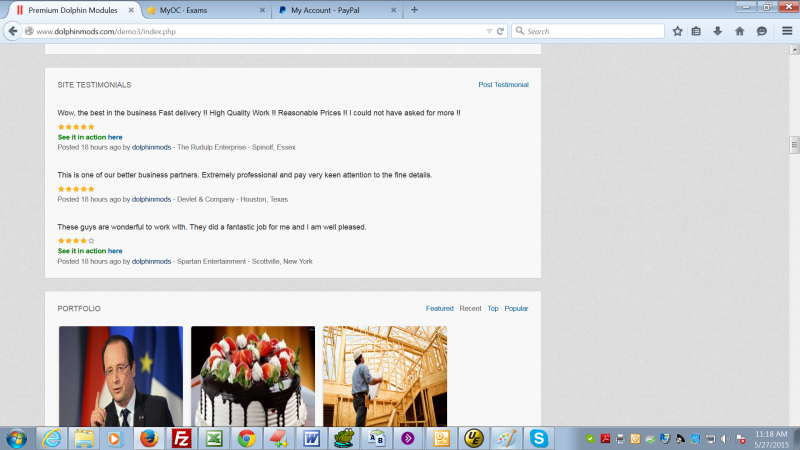Launch Microsoft Word from the taskbar
The height and width of the screenshot is (450, 800).
pyautogui.click(x=311, y=439)
